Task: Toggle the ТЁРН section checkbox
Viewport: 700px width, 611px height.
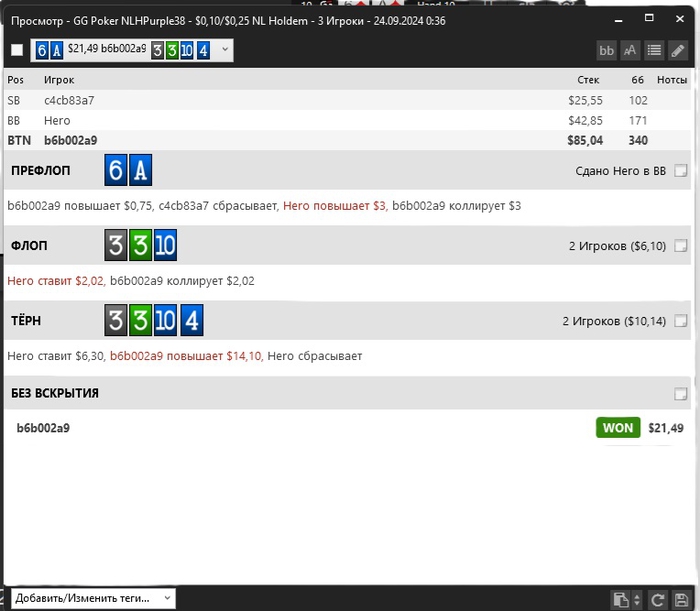Action: [681, 321]
